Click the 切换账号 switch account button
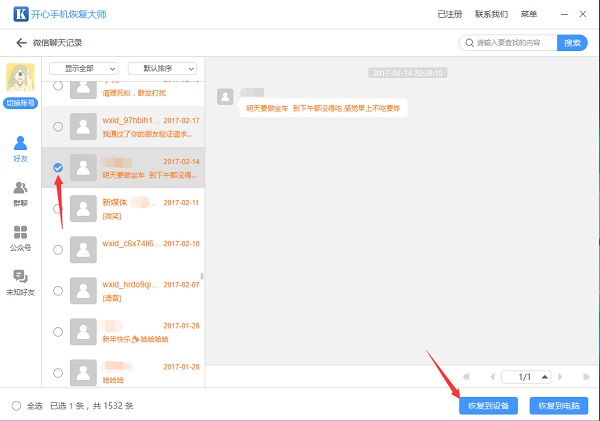 click(20, 103)
